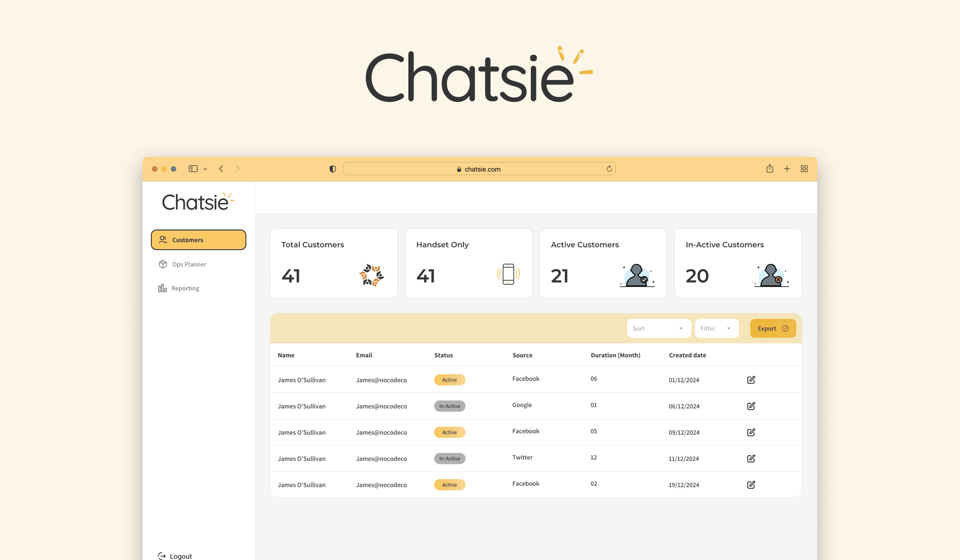
Task: Show the tab overview grid icon
Action: 804,169
